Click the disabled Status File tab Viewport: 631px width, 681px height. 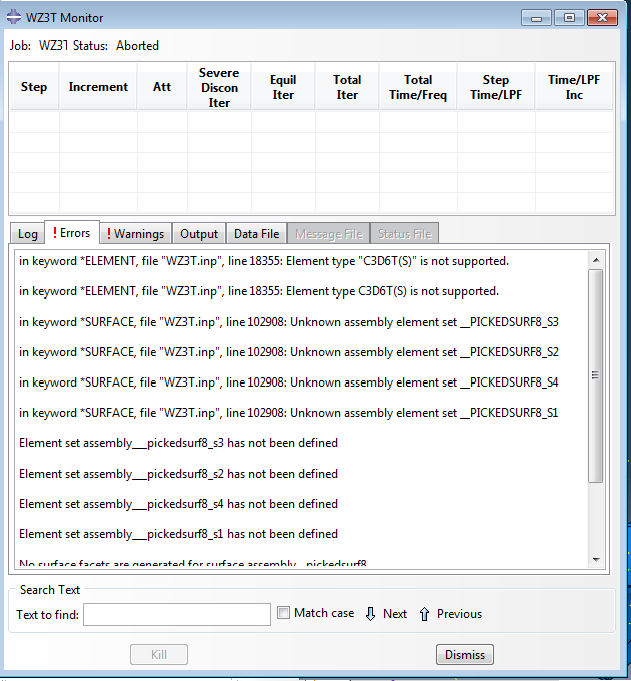pyautogui.click(x=404, y=234)
